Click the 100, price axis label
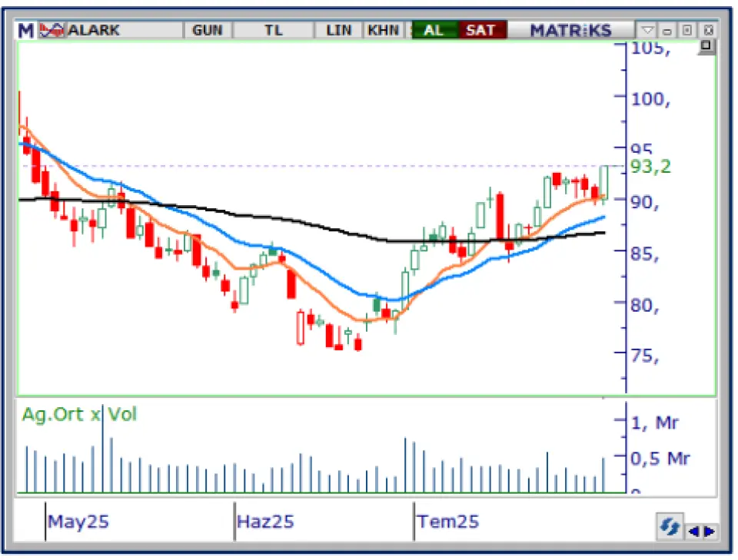This screenshot has width=738, height=560. tap(650, 99)
